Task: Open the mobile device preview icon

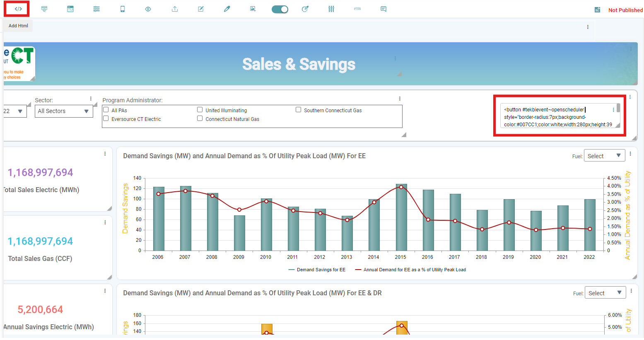Action: tap(123, 9)
